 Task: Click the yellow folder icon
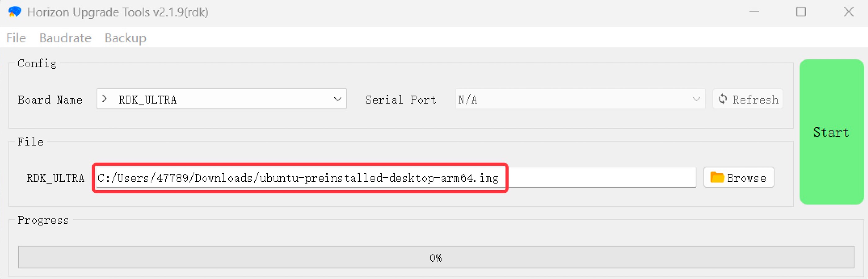717,177
